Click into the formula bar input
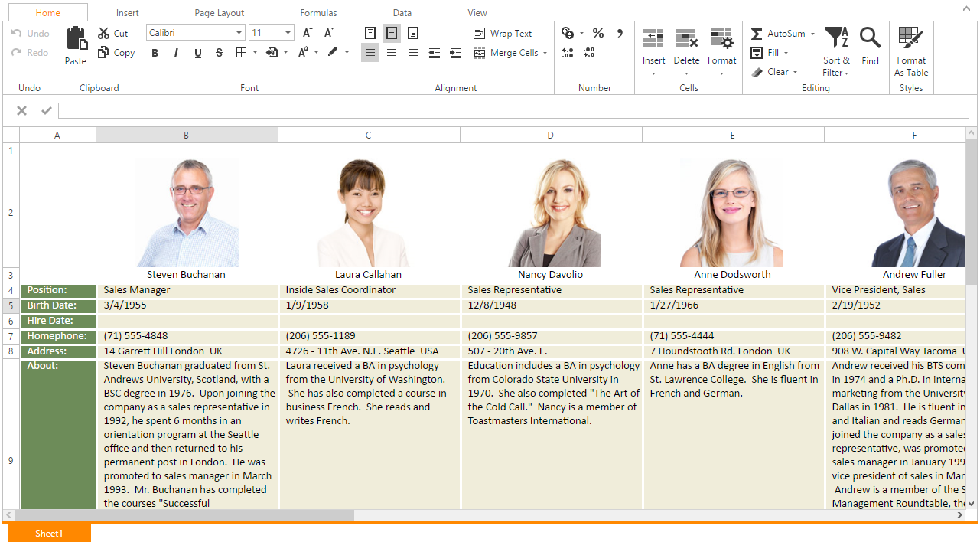 coord(513,111)
